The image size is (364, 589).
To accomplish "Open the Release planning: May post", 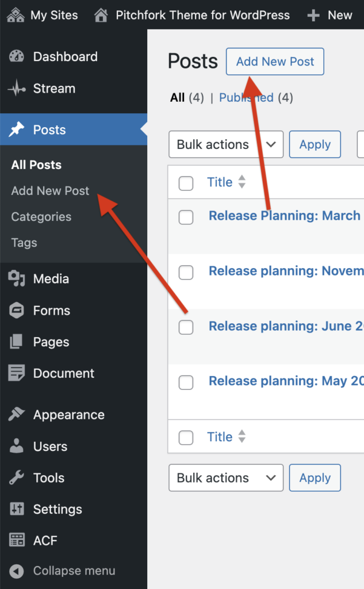I will [286, 381].
